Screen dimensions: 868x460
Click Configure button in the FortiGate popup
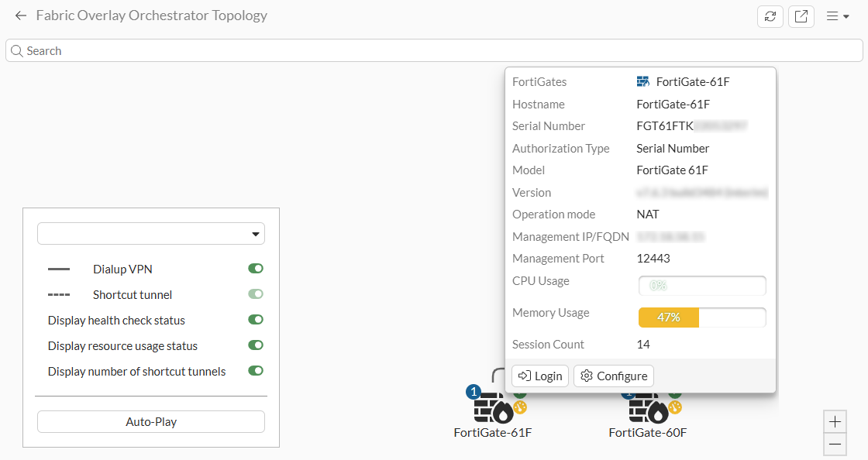click(x=614, y=376)
